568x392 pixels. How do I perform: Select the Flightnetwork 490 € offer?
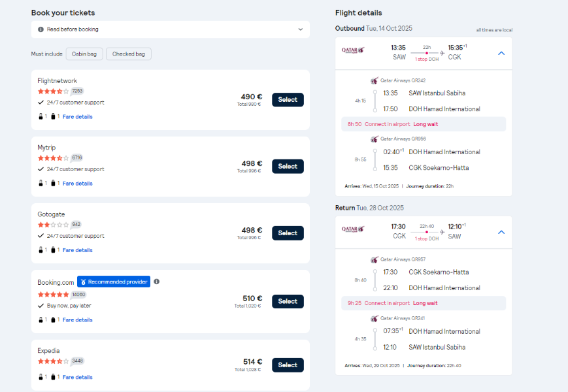(x=288, y=99)
